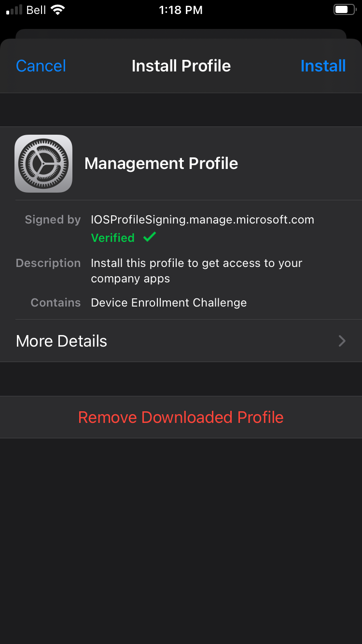Cancel the profile installation

coord(41,66)
